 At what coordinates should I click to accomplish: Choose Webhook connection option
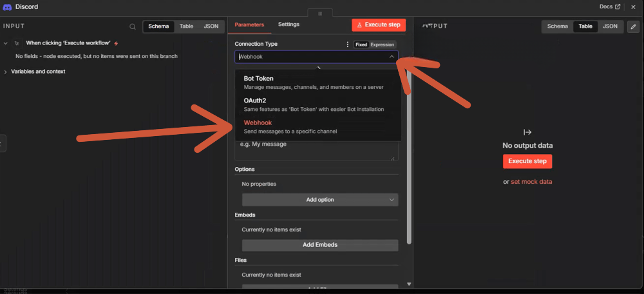318,126
